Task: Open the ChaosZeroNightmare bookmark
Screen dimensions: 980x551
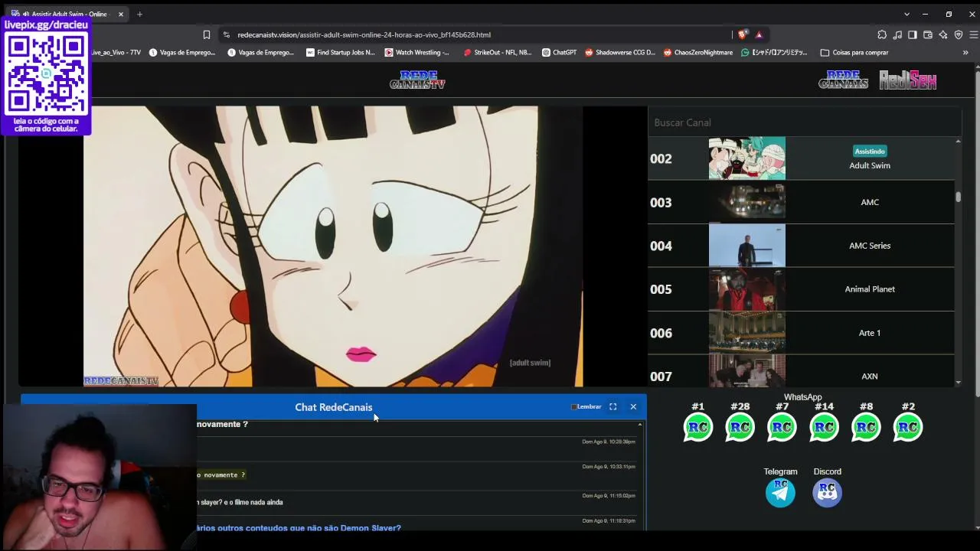Action: [697, 53]
